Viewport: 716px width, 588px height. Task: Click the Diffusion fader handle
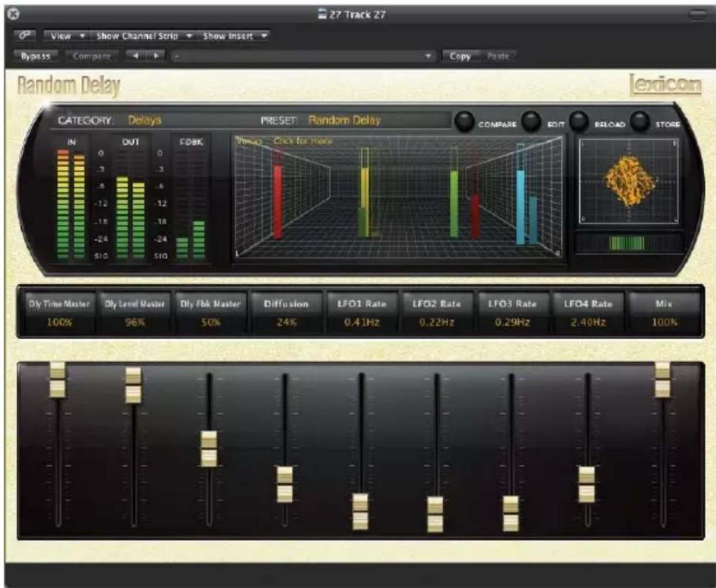(x=285, y=484)
